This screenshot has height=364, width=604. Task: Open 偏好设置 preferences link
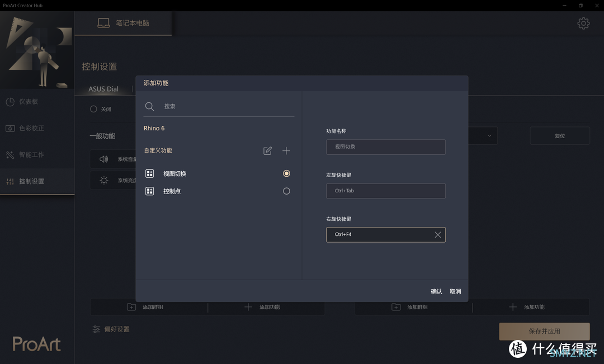tap(117, 329)
